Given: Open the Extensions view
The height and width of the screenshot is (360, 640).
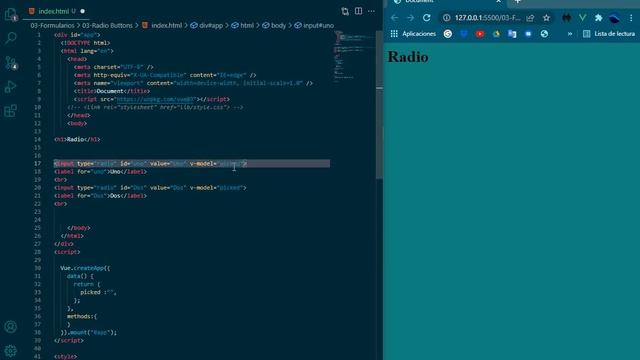Looking at the screenshot, I should click(x=11, y=111).
